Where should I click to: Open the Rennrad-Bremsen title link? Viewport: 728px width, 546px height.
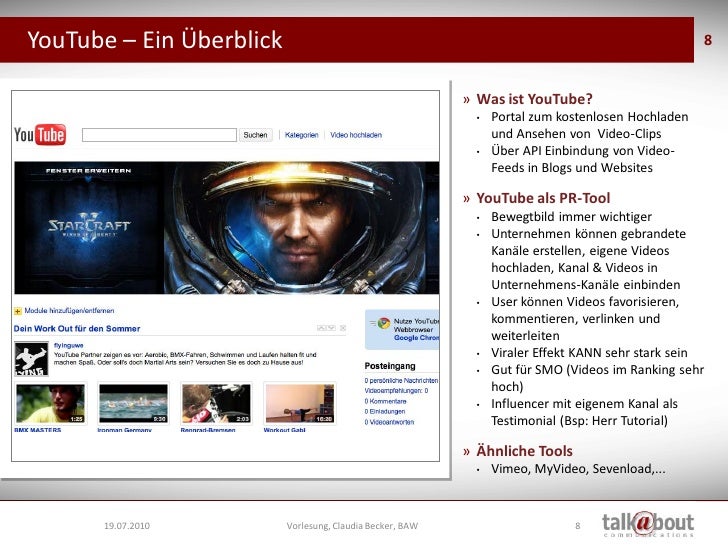[x=208, y=430]
